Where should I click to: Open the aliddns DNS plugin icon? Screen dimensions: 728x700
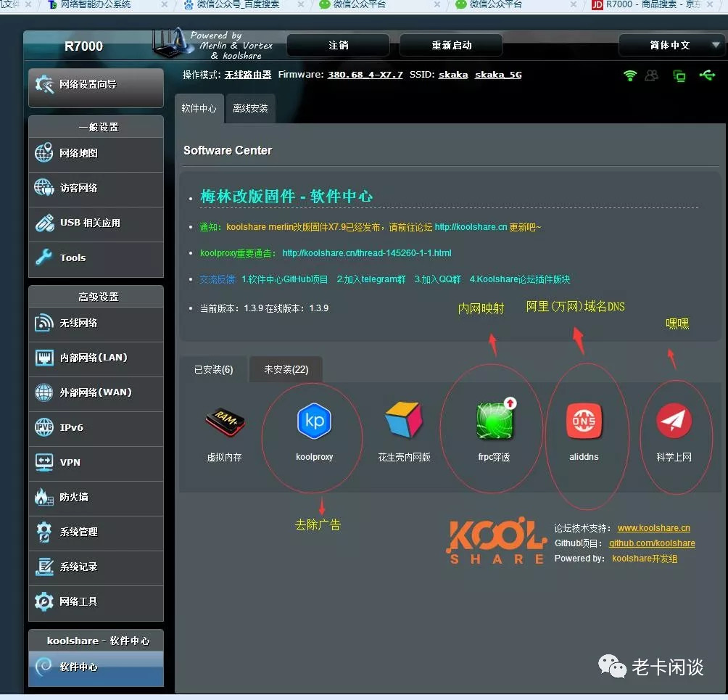[x=584, y=421]
